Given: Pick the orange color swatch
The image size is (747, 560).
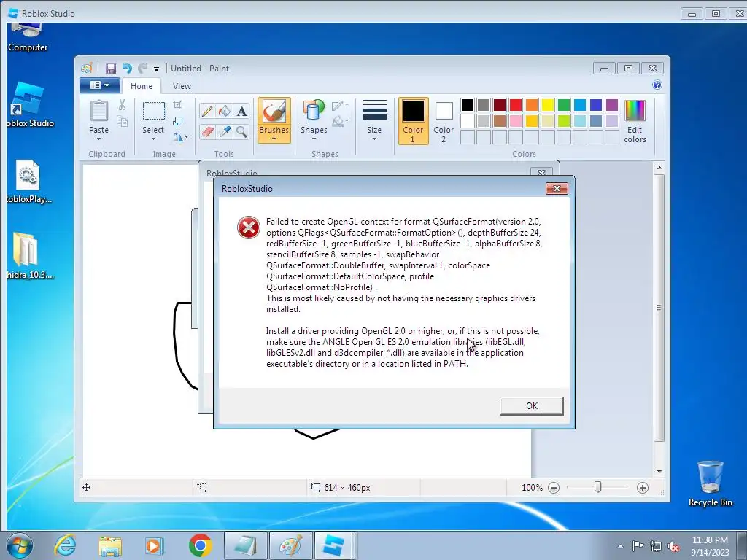Looking at the screenshot, I should (x=532, y=105).
